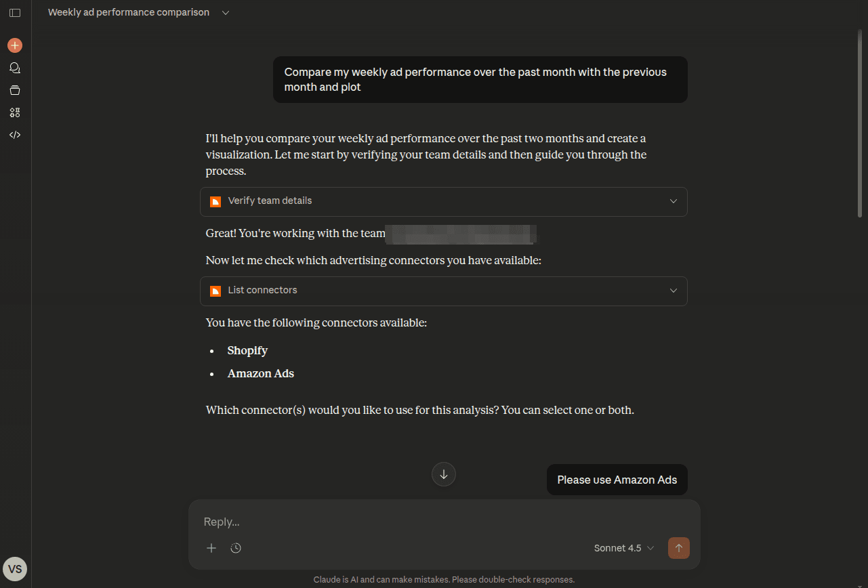Click the "Please use Amazon Ads" message bubble
The height and width of the screenshot is (588, 868).
(617, 480)
